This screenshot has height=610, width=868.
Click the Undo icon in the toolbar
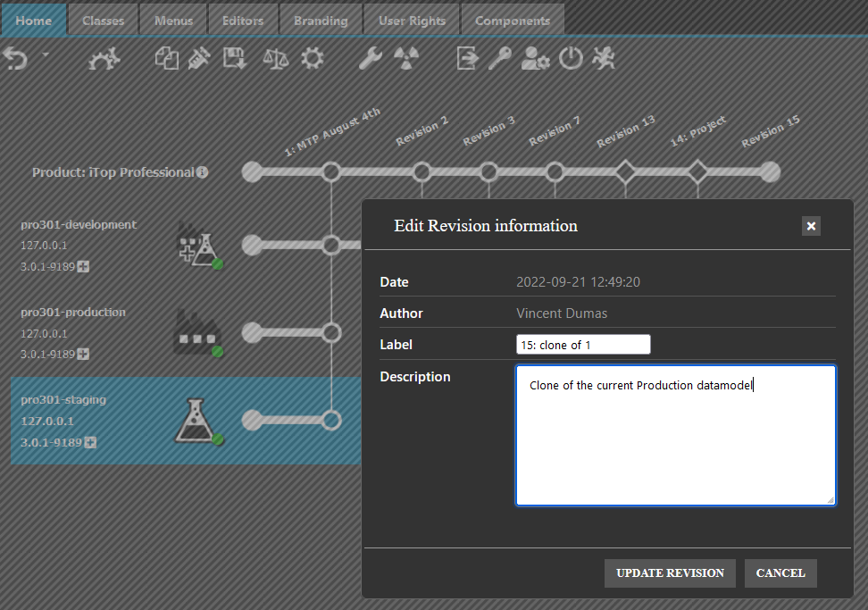(16, 57)
